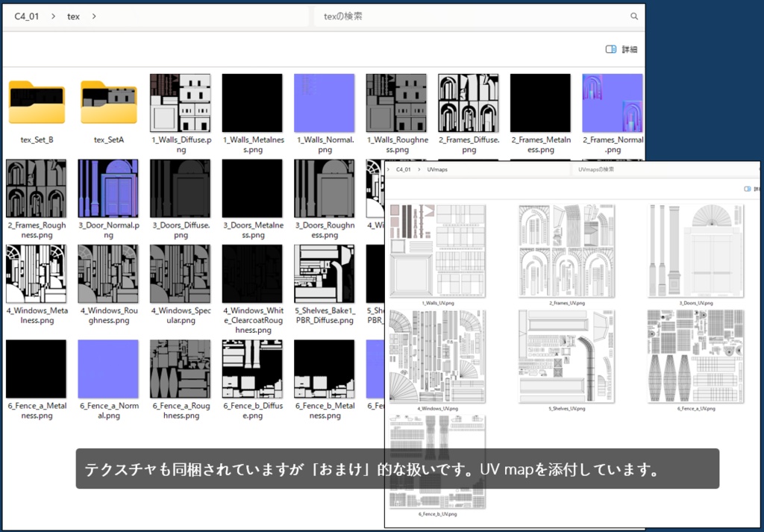Select 1_Walls_Roughness.png thumbnail
Viewport: 764px width, 532px height.
(x=397, y=103)
